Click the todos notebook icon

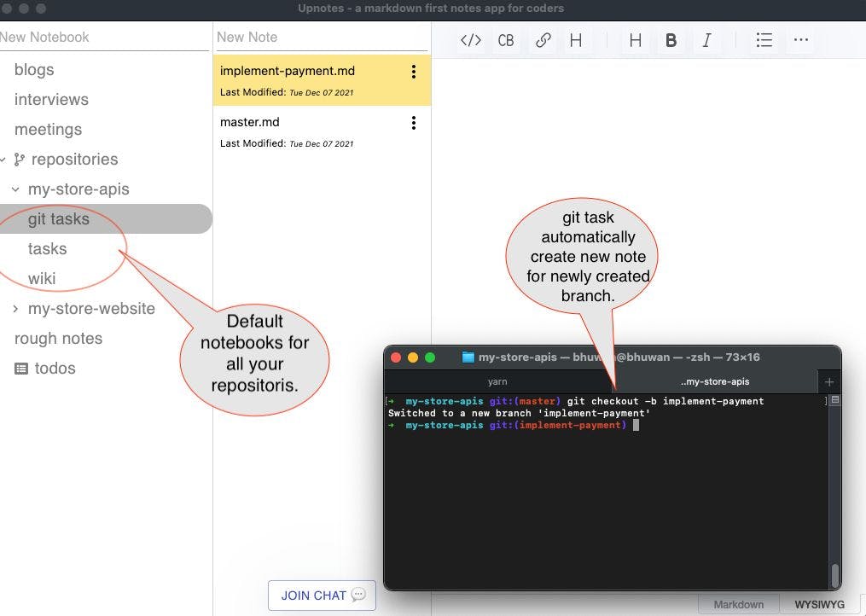pyautogui.click(x=21, y=368)
